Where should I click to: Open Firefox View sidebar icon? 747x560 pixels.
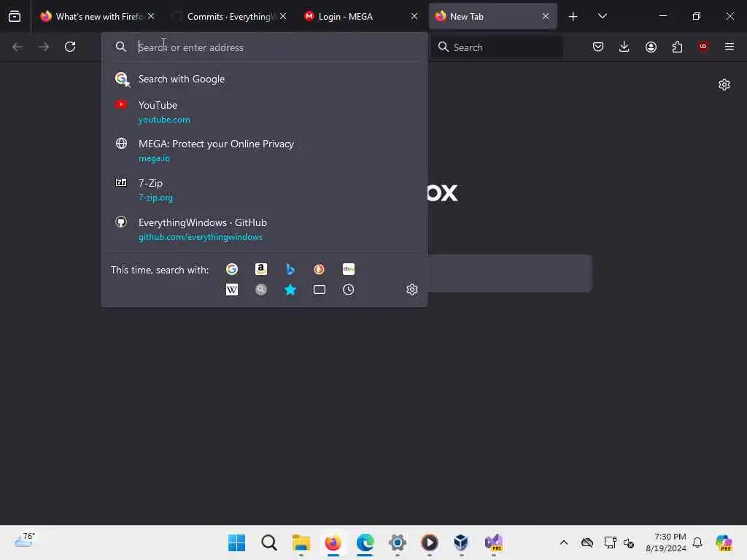tap(15, 16)
